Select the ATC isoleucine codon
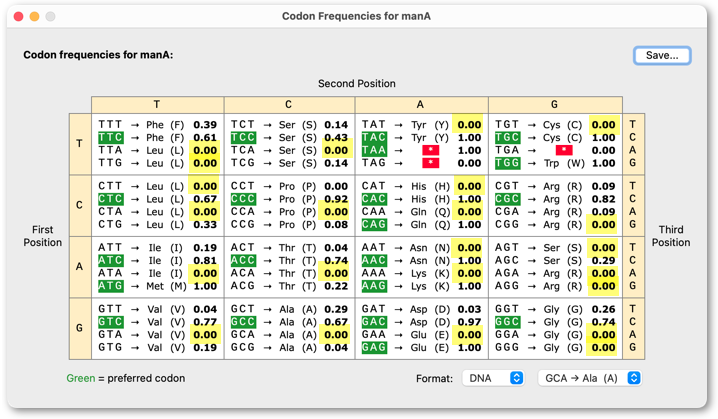Screen dimensions: 718x419 110,261
